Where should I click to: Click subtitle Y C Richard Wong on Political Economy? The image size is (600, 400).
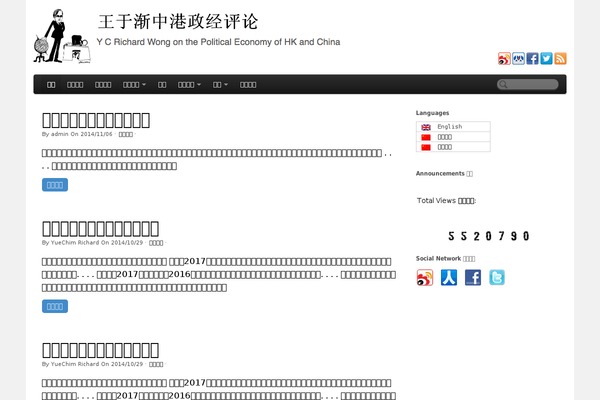pyautogui.click(x=218, y=42)
